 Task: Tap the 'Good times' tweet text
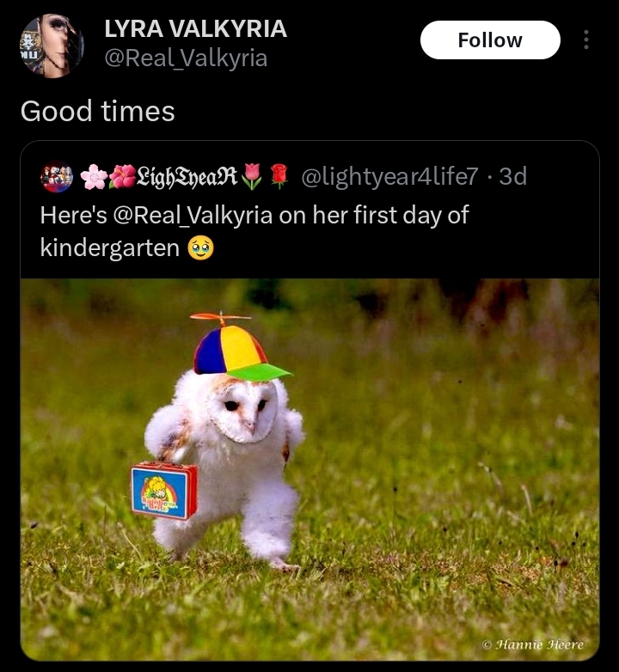coord(98,111)
